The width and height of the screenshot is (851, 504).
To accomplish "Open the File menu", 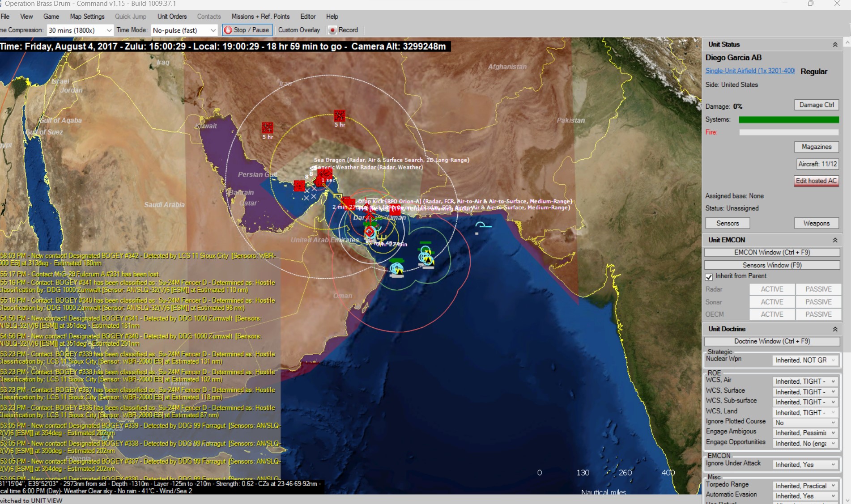I will pyautogui.click(x=5, y=17).
